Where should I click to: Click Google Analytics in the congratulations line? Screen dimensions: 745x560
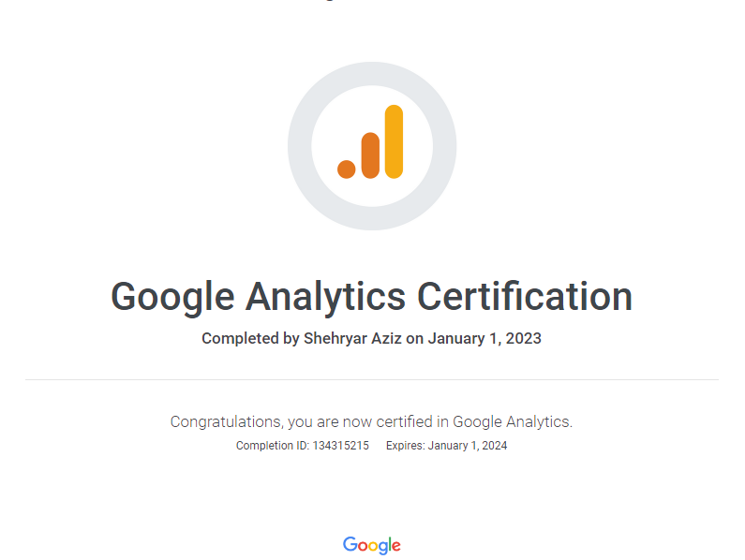point(513,421)
